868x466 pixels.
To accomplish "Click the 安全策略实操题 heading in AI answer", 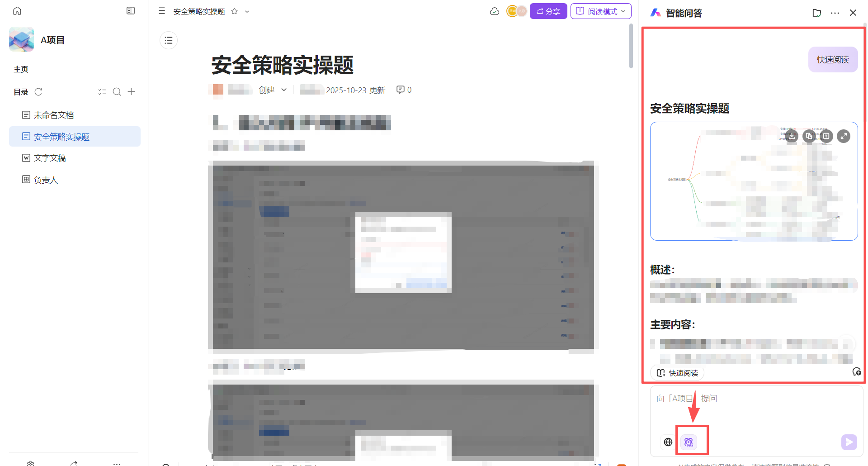I will point(689,109).
